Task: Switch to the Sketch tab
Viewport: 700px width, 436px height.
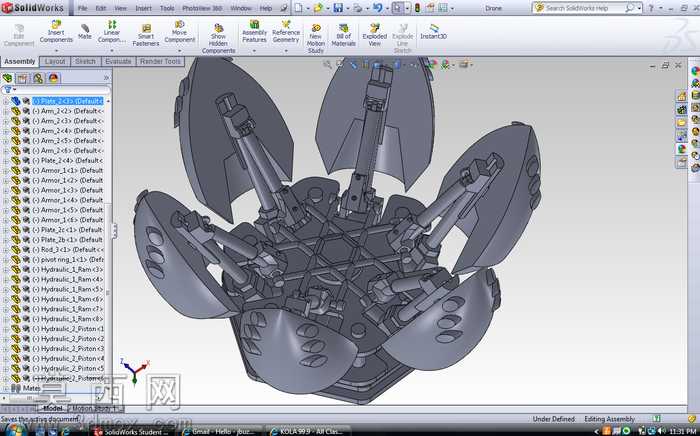Action: click(x=85, y=62)
